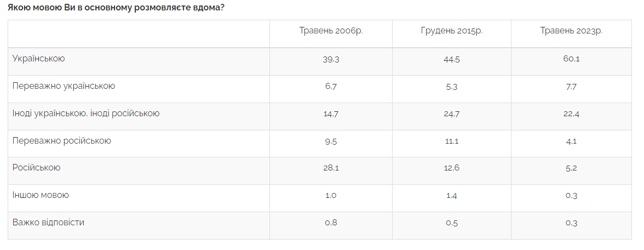Click the 7,7 value cell
Image resolution: width=644 pixels, height=250 pixels.
(x=571, y=87)
